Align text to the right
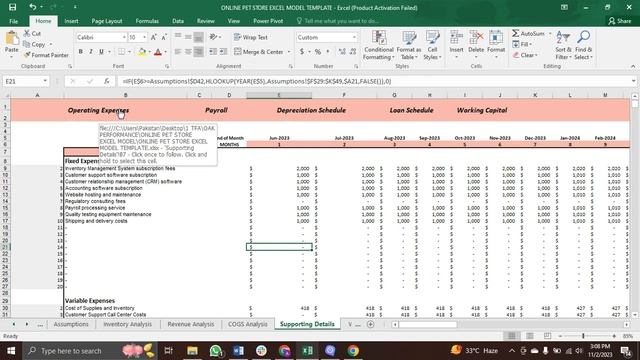 click(198, 52)
